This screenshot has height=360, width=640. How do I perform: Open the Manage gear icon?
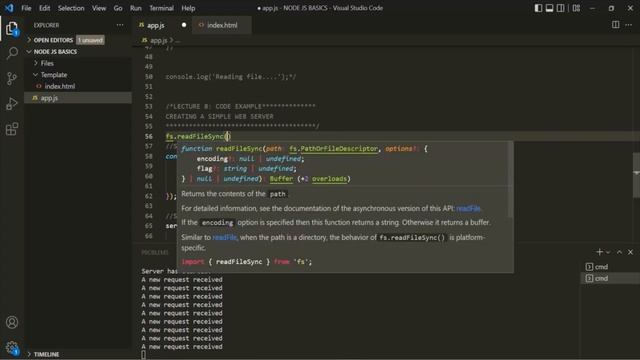coord(12,348)
